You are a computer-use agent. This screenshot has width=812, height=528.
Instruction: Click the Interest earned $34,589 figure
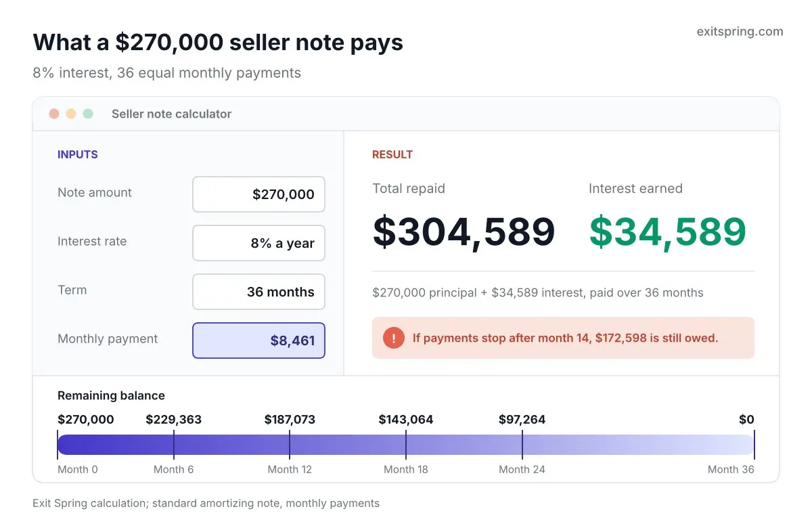click(668, 232)
